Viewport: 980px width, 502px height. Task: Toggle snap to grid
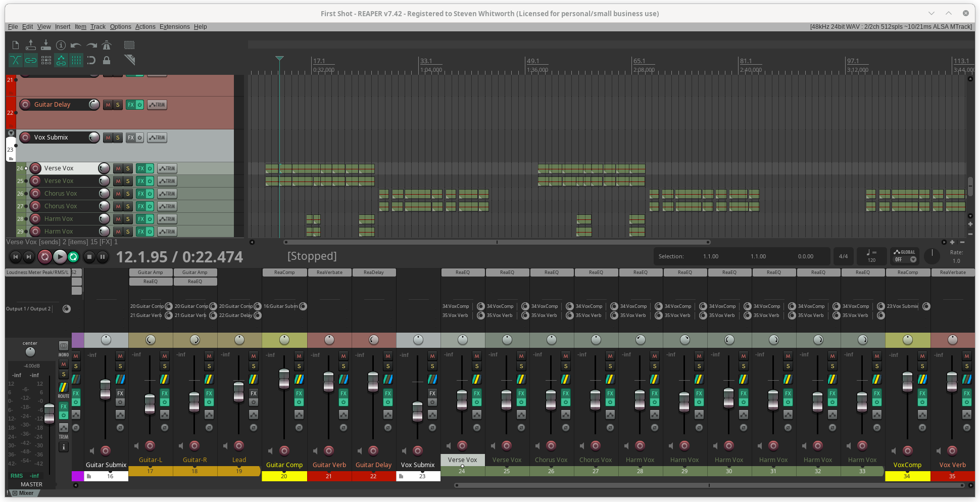click(x=91, y=60)
